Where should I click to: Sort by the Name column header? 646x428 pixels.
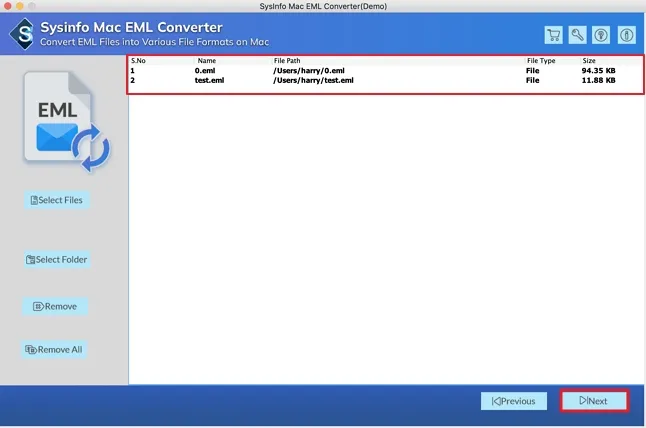pyautogui.click(x=207, y=61)
